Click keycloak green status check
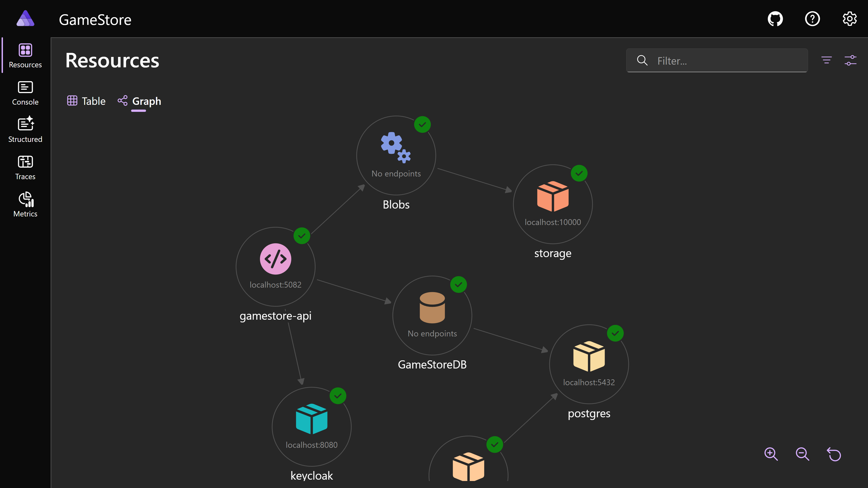The width and height of the screenshot is (868, 488). [338, 396]
